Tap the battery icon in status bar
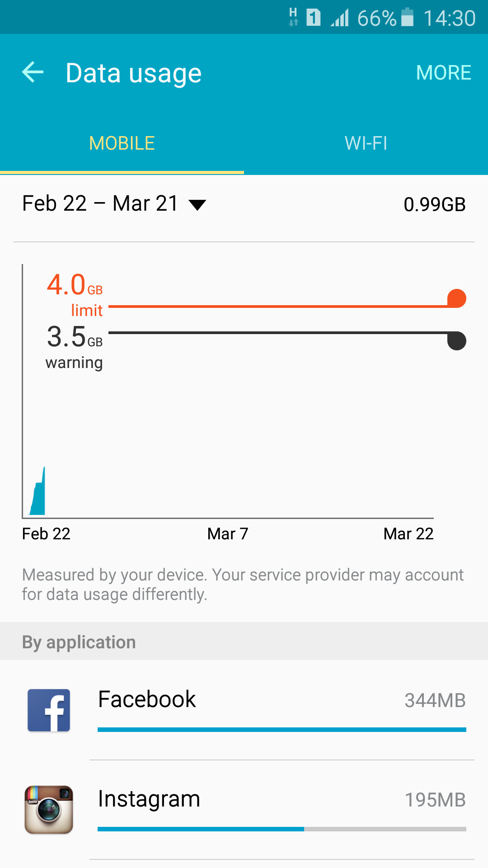This screenshot has height=868, width=488. coord(407,18)
